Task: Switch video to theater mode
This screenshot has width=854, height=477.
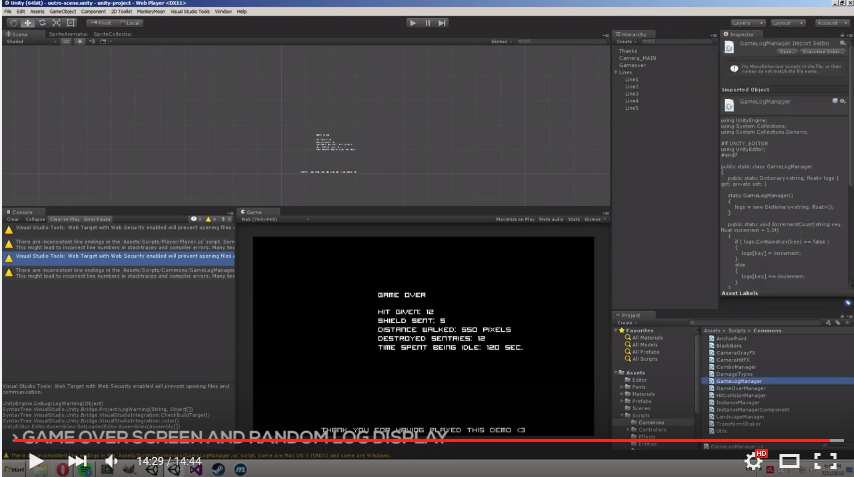Action: pyautogui.click(x=789, y=461)
